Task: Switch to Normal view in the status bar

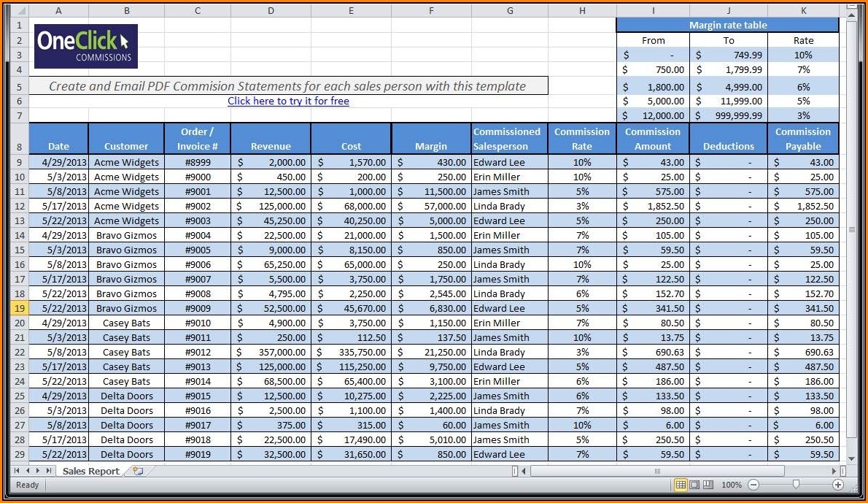Action: pyautogui.click(x=681, y=485)
